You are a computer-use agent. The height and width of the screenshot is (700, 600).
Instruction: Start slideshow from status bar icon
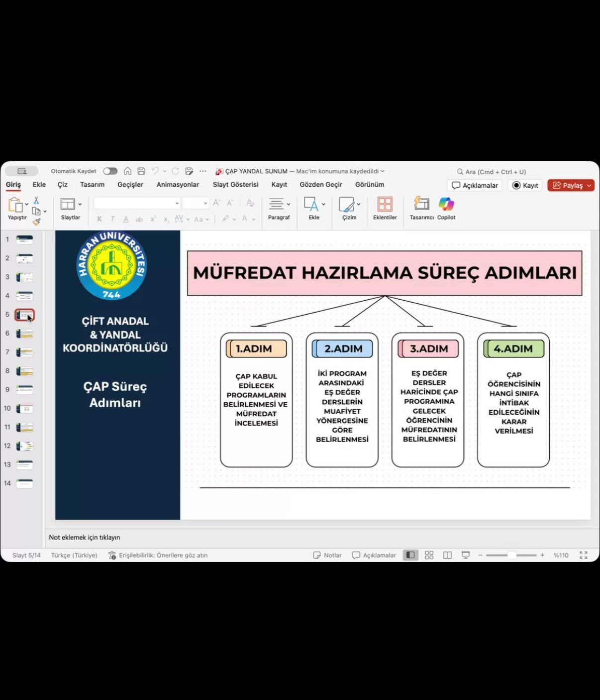coord(466,555)
